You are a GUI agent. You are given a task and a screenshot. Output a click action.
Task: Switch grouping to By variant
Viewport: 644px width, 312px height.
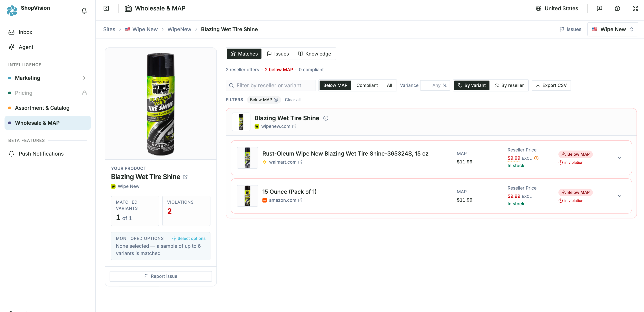(472, 86)
